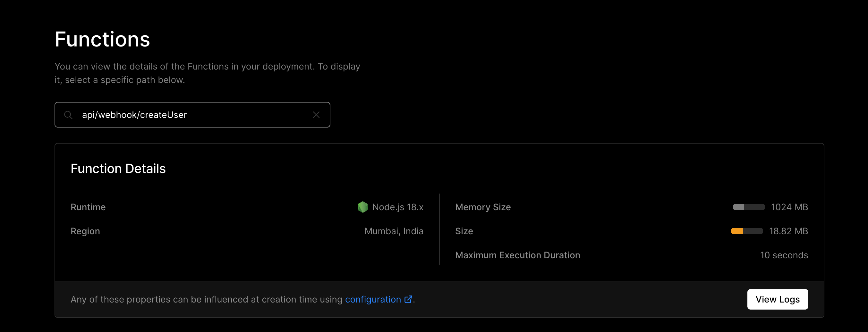Click the 18.82 MB size value
This screenshot has width=868, height=332.
point(788,231)
